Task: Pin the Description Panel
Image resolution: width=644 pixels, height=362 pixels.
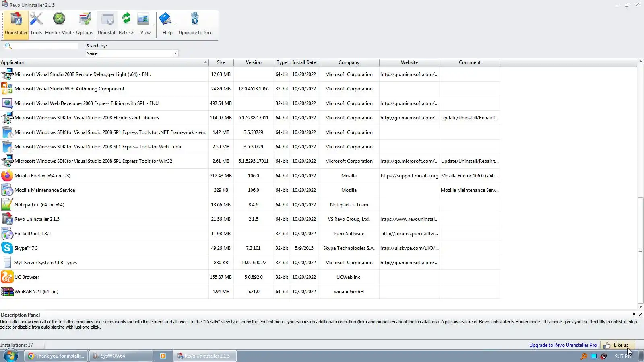Action: click(x=634, y=315)
